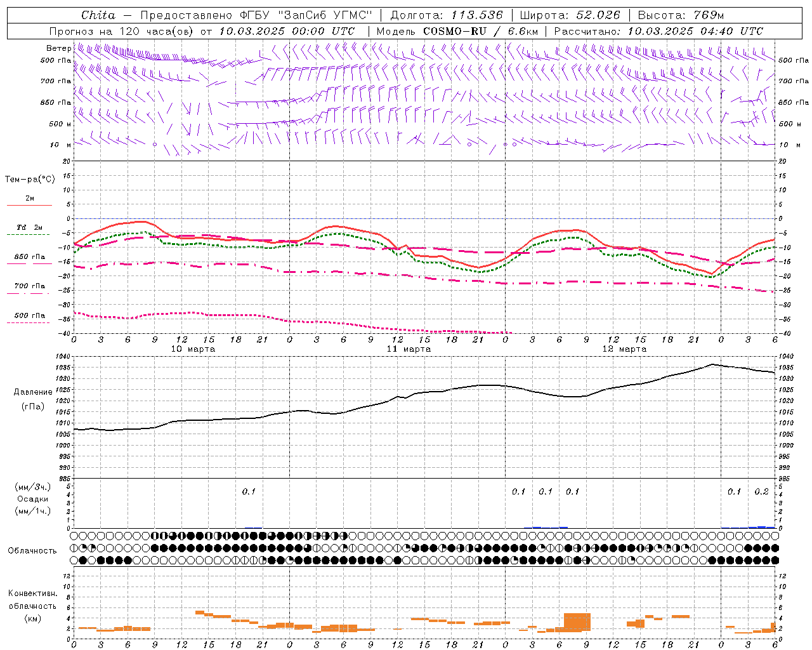Select the longitude value 113.536
Image resolution: width=812 pixels, height=650 pixels.
click(x=477, y=15)
